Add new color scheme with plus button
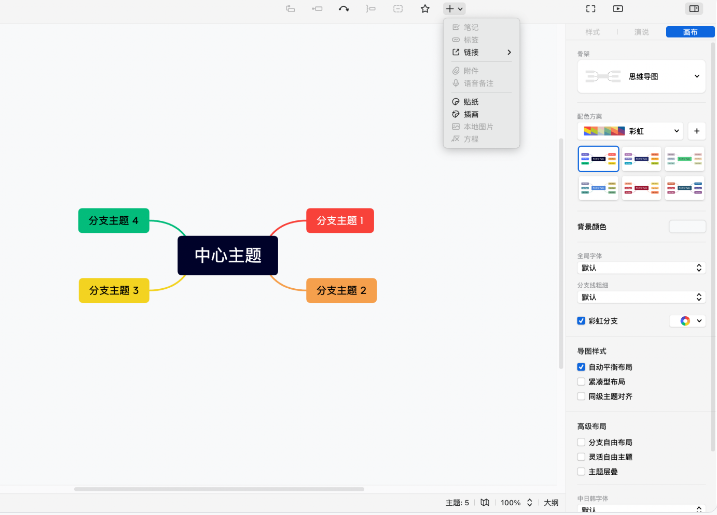717x515 pixels. pos(696,131)
